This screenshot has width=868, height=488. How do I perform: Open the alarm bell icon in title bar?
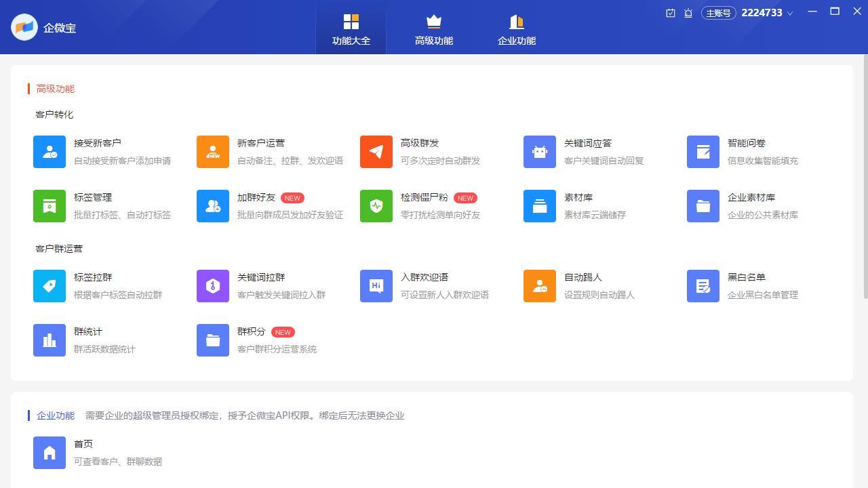(x=688, y=13)
